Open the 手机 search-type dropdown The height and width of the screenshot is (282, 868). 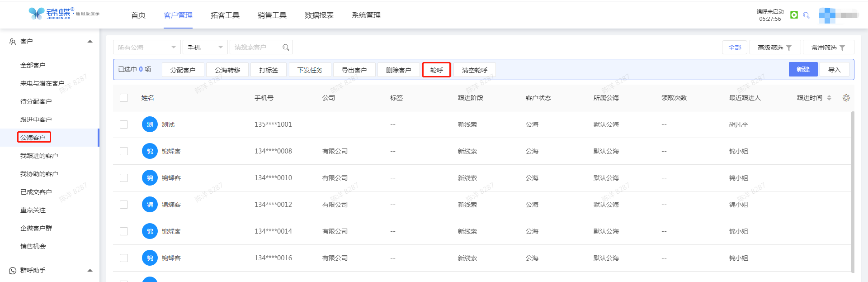click(x=205, y=47)
